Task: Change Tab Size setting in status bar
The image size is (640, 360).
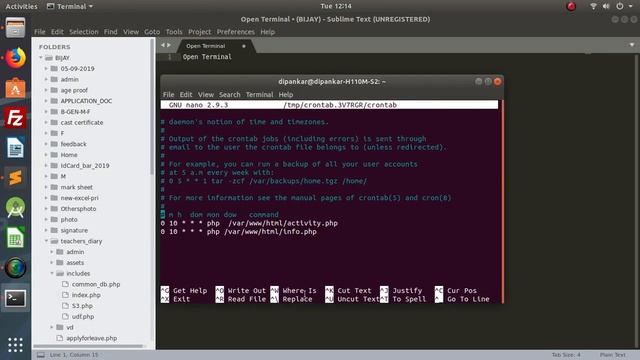Action: (x=566, y=355)
